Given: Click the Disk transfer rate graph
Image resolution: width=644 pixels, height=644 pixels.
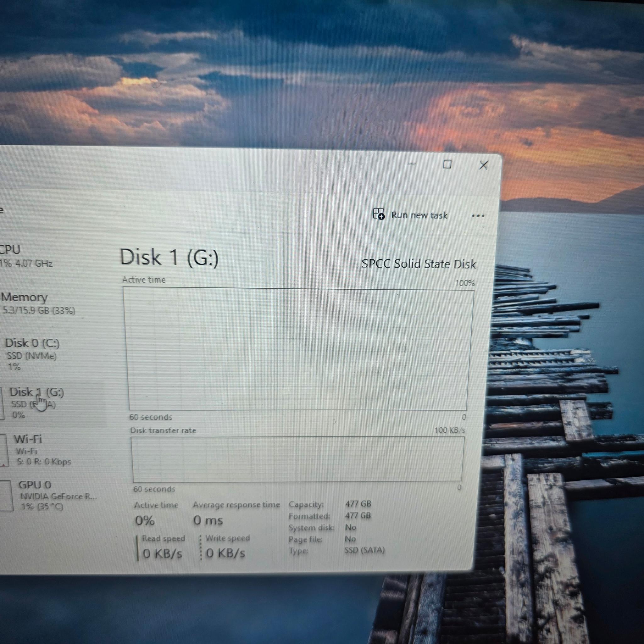Looking at the screenshot, I should [x=297, y=459].
